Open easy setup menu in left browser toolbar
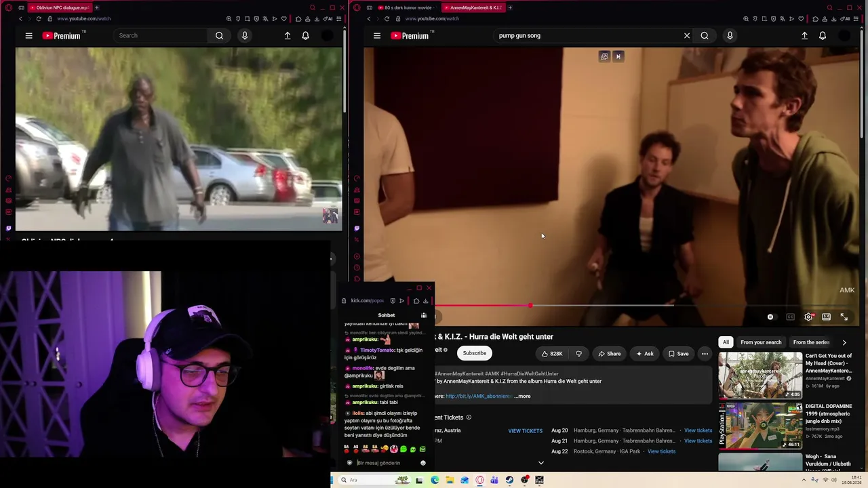868x488 pixels. click(x=338, y=19)
